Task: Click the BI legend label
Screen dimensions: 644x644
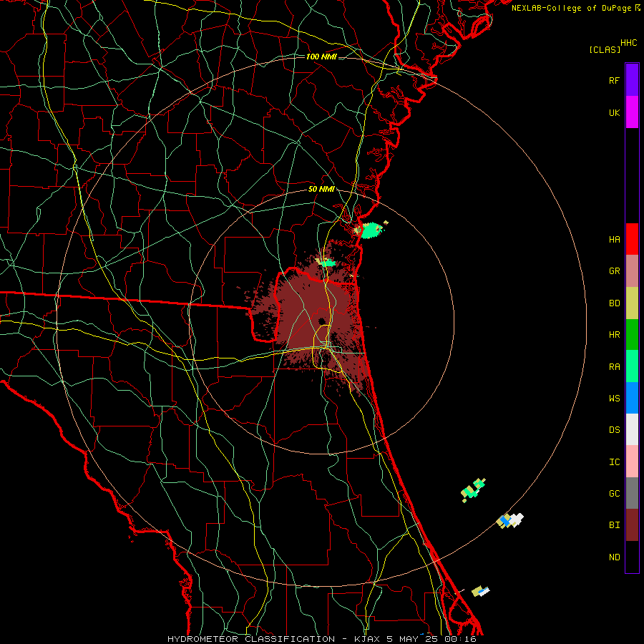Action: tap(614, 525)
